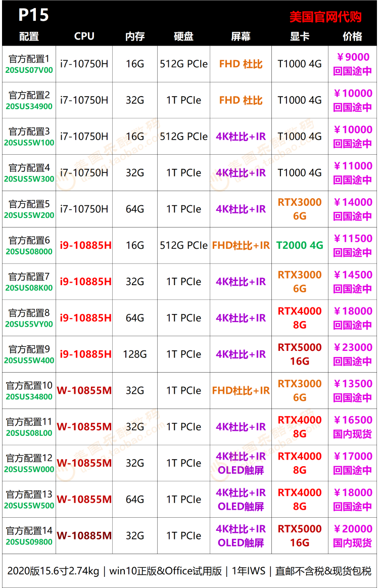Viewport: 379px width, 588px height.
Task: Click the 128G memory cell
Action: pyautogui.click(x=135, y=354)
